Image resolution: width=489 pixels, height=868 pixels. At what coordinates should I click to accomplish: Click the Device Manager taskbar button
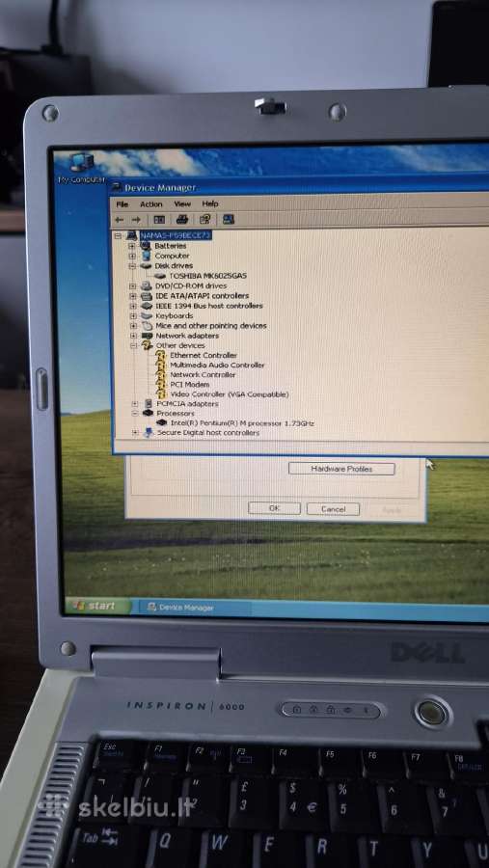click(193, 608)
